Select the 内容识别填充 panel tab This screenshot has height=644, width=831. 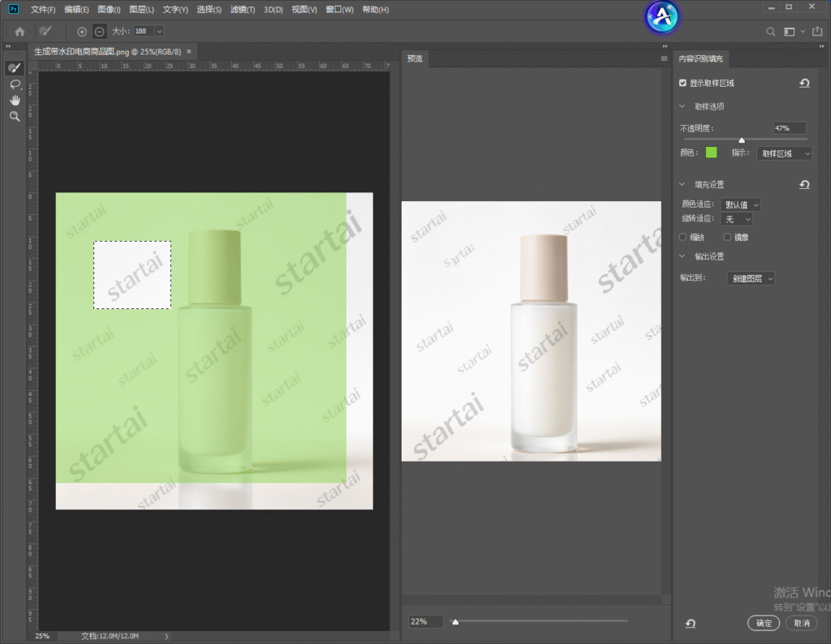tap(700, 58)
